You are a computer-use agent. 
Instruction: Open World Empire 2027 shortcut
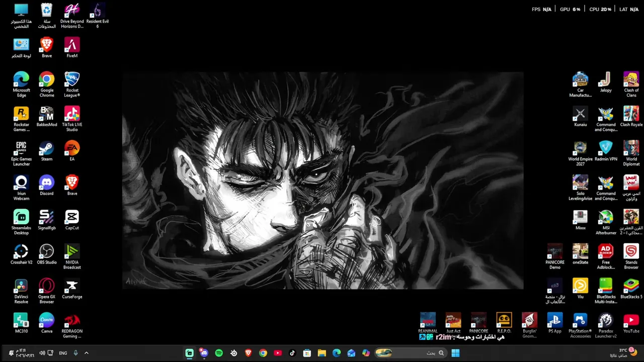pos(580,153)
